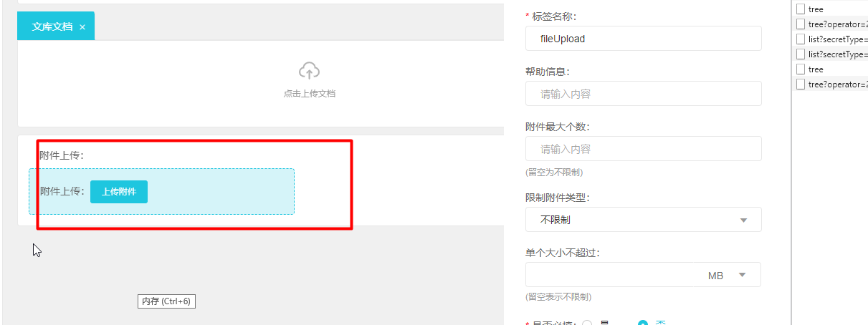Click the cloud upload icon

pos(309,71)
